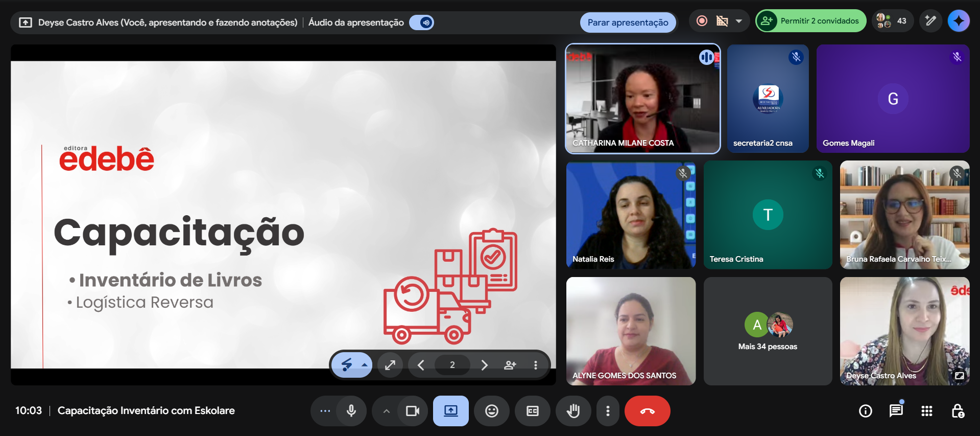Click Permitir 2 convidados button

(811, 21)
